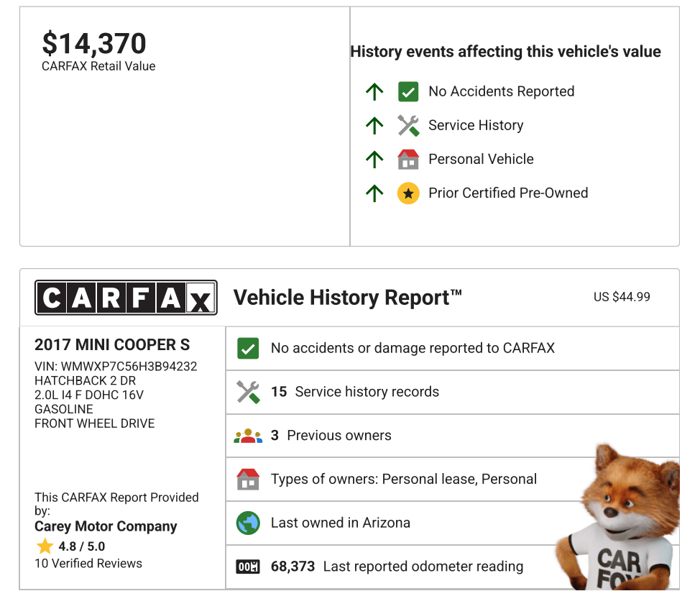This screenshot has width=700, height=591.
Task: Click the wrench icon next to 15 Service history records
Action: click(x=248, y=392)
